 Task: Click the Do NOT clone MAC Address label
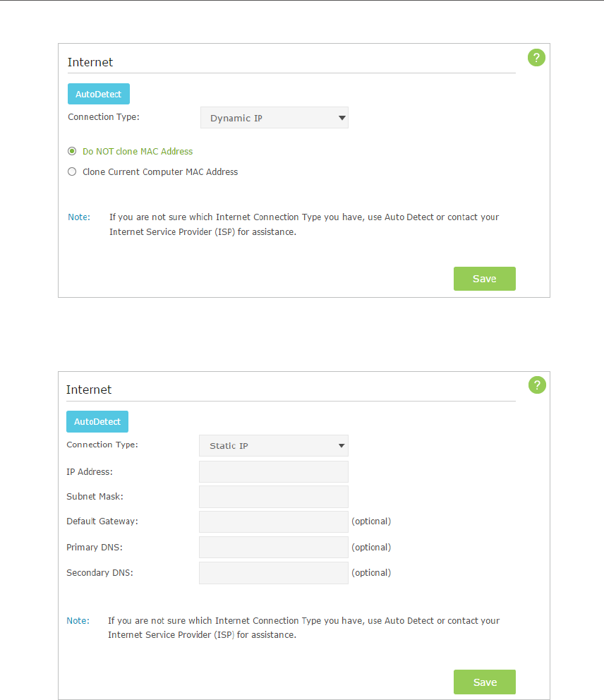(x=138, y=152)
